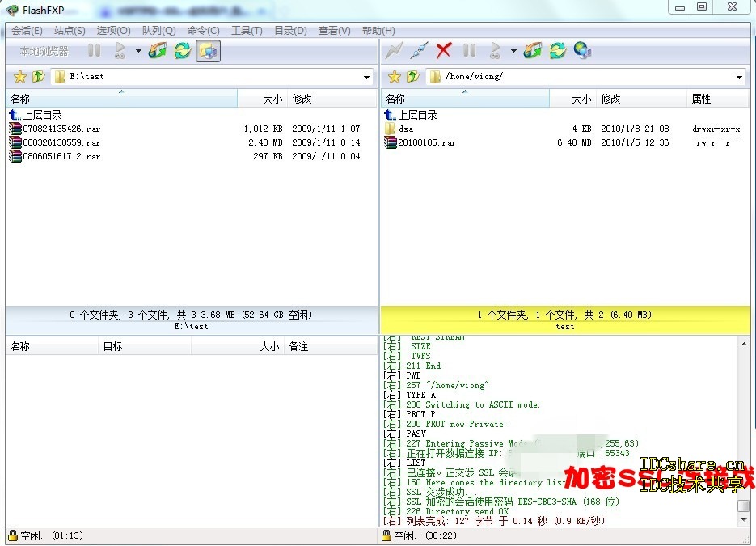Open the 目录(D) menu
The width and height of the screenshot is (756, 546).
tap(290, 31)
